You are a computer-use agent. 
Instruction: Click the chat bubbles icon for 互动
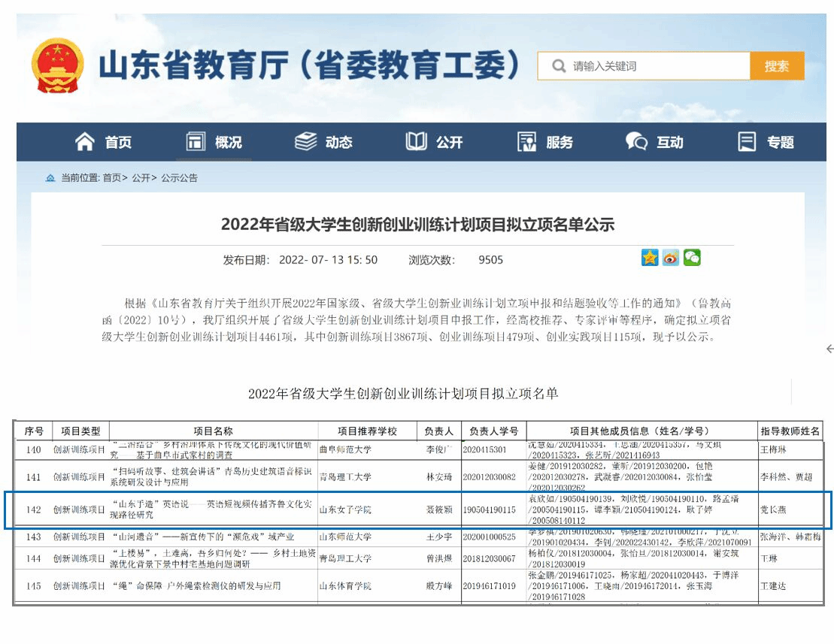636,141
